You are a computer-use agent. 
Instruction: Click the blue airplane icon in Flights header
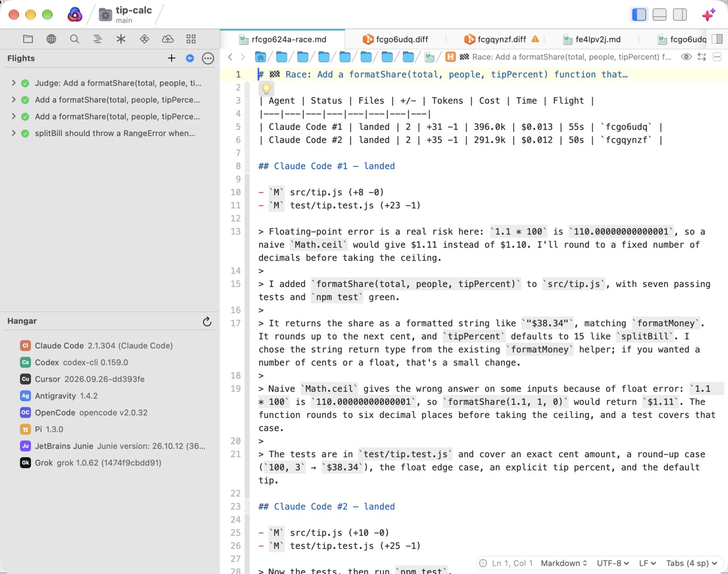pos(190,58)
